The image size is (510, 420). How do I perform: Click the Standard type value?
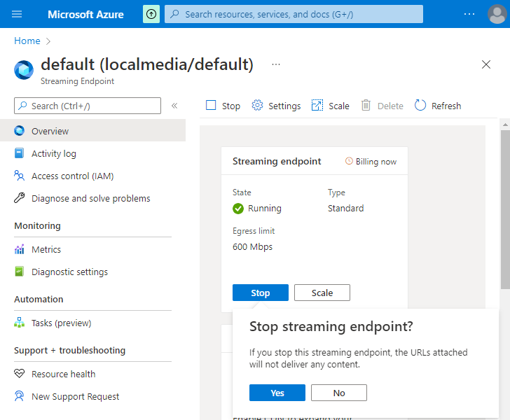pyautogui.click(x=346, y=208)
